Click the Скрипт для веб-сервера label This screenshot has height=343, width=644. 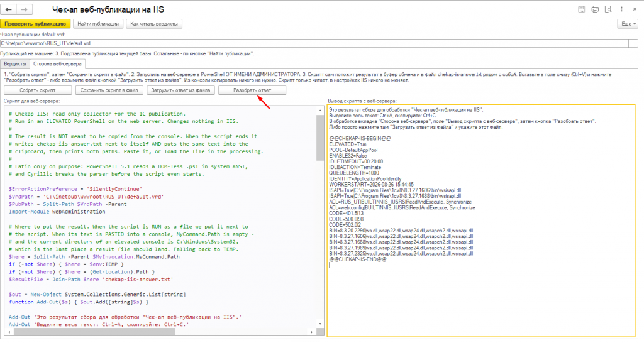31,101
